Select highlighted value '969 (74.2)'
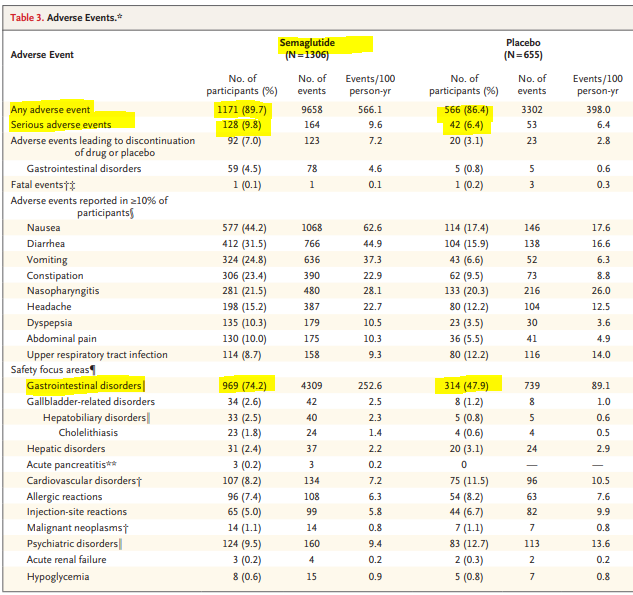This screenshot has height=595, width=633. tap(244, 386)
